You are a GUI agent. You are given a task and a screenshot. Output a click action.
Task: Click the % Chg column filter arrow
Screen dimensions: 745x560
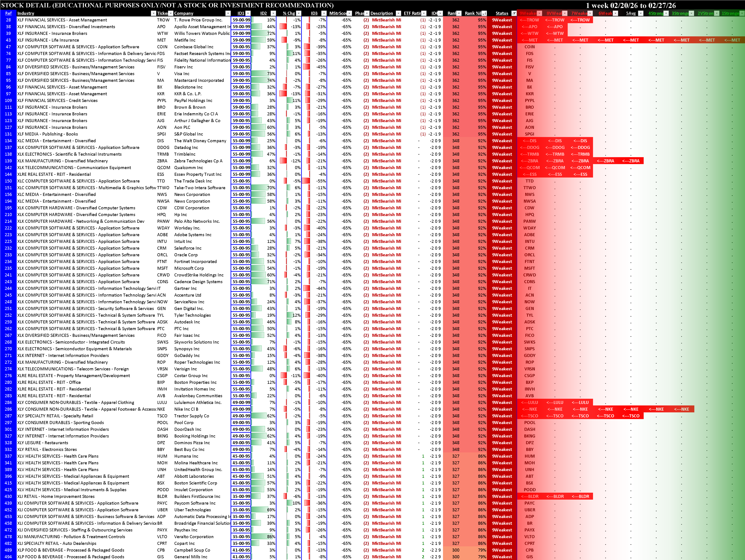click(x=298, y=13)
